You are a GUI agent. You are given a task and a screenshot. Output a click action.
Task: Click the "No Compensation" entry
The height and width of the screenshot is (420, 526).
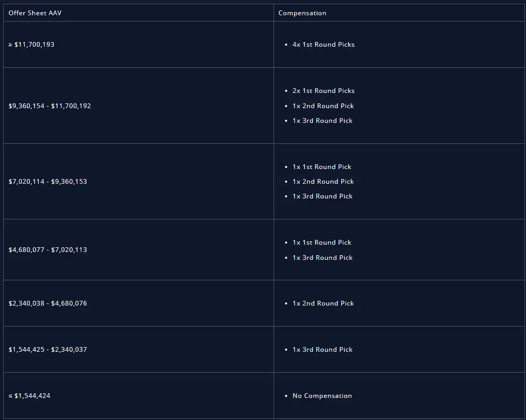[x=322, y=396]
